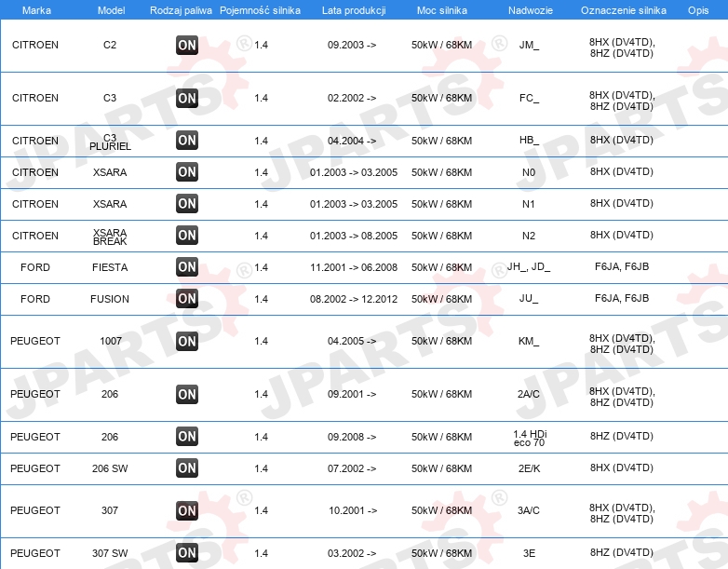Click the Nadwozie column header
Viewport: 728px width, 569px height.
[x=531, y=10]
